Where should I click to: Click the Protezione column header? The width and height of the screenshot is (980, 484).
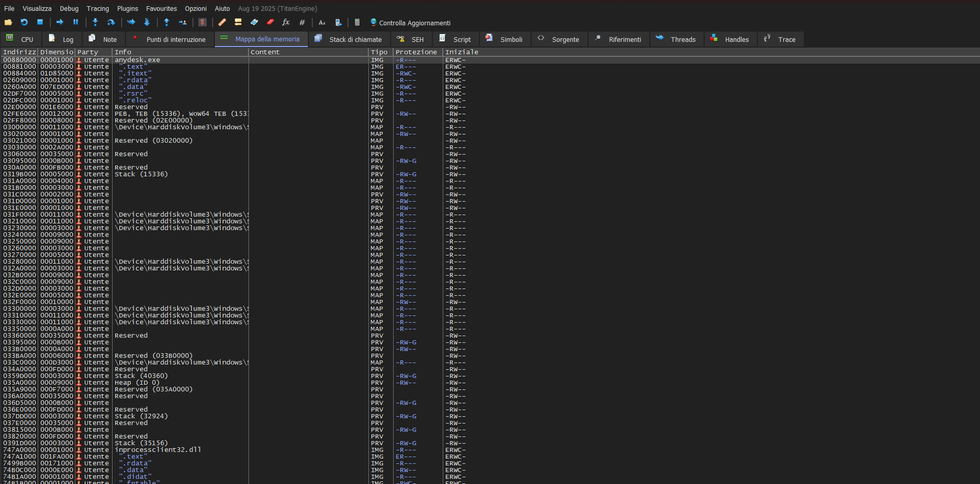(x=416, y=52)
